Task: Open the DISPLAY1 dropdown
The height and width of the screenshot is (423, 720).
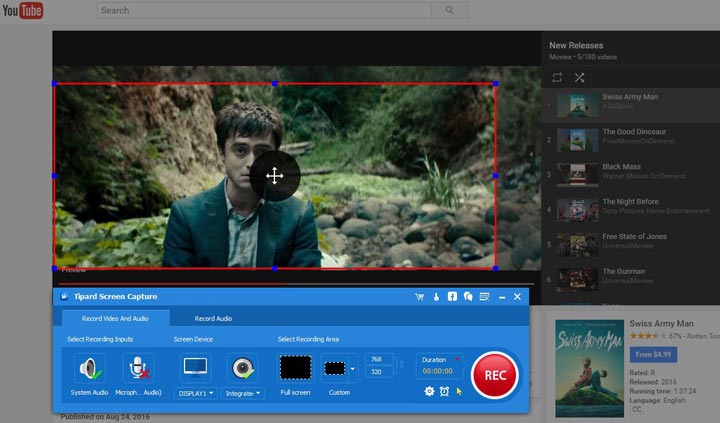Action: coord(196,394)
